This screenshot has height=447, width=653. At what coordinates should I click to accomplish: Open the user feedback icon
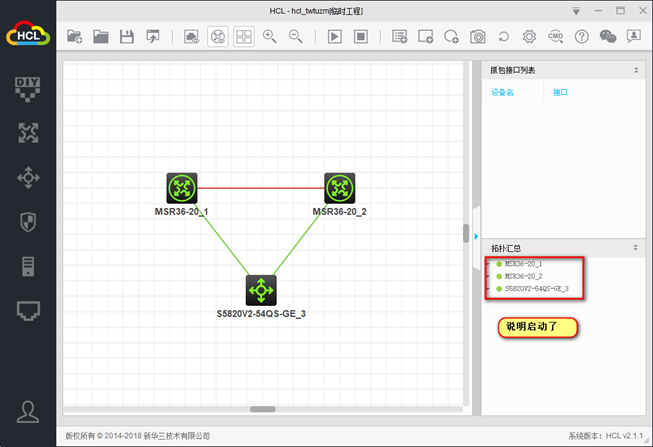tap(633, 37)
